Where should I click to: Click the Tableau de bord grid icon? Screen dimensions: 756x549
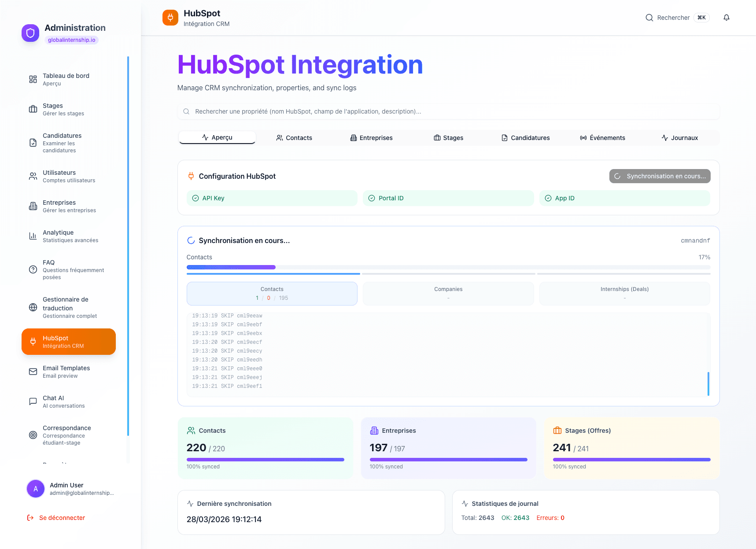tap(33, 79)
